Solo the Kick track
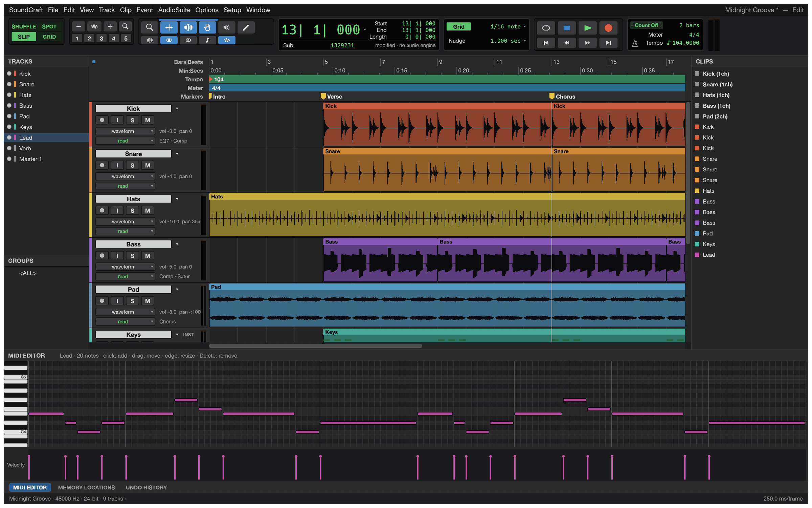Image resolution: width=812 pixels, height=508 pixels. click(x=132, y=120)
